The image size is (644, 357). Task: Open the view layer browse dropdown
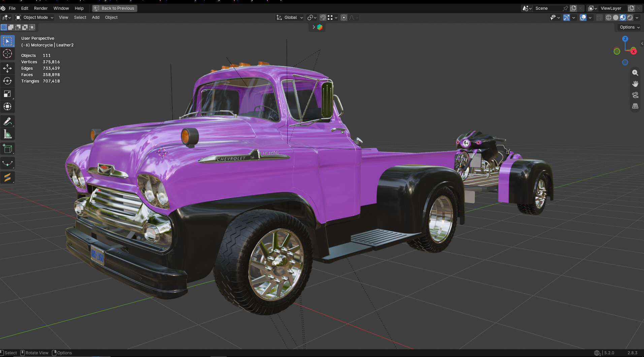(592, 8)
